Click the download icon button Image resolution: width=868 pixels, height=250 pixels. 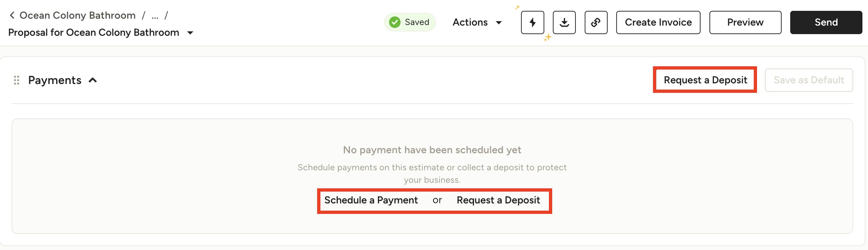(564, 23)
